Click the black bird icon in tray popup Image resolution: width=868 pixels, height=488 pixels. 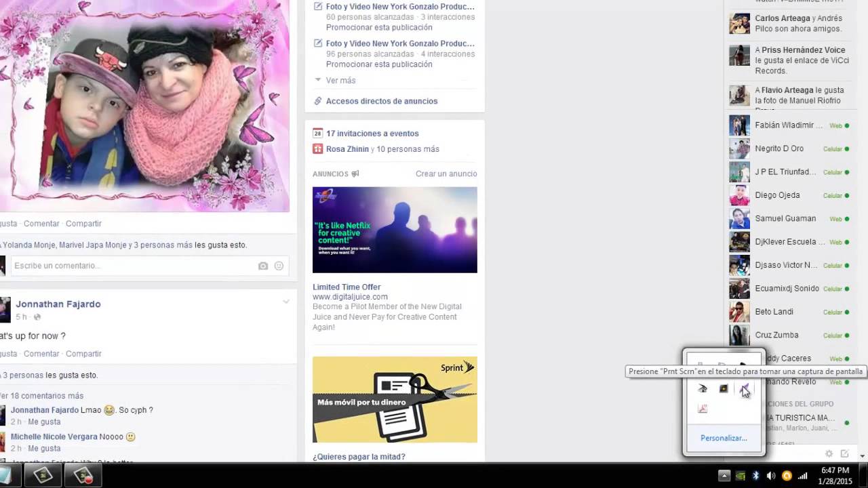tap(703, 389)
